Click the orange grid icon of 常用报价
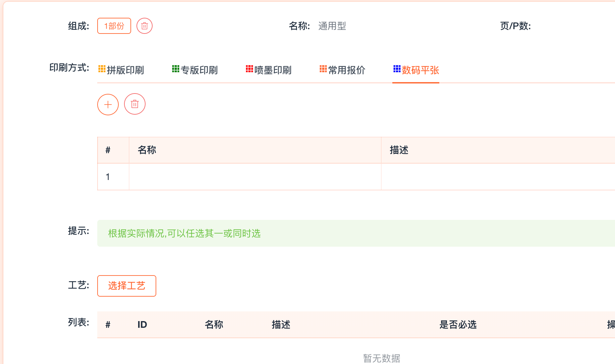The image size is (615, 364). point(323,69)
